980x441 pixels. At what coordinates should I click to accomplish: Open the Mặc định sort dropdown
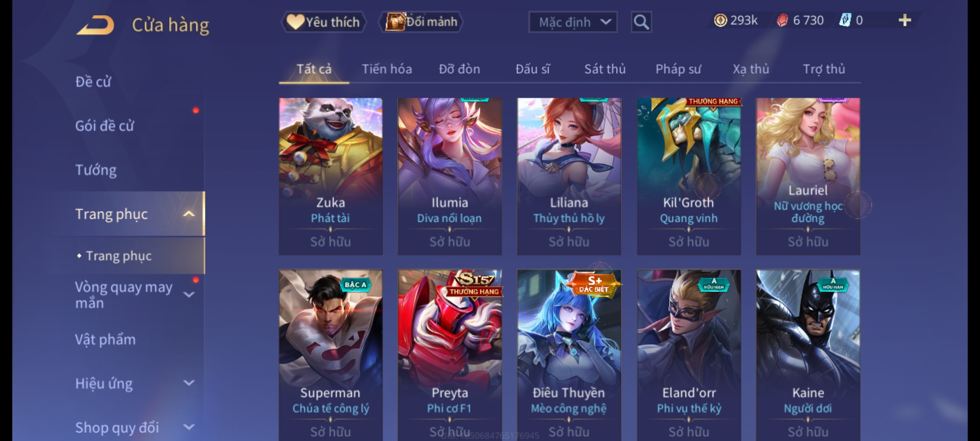(x=572, y=22)
